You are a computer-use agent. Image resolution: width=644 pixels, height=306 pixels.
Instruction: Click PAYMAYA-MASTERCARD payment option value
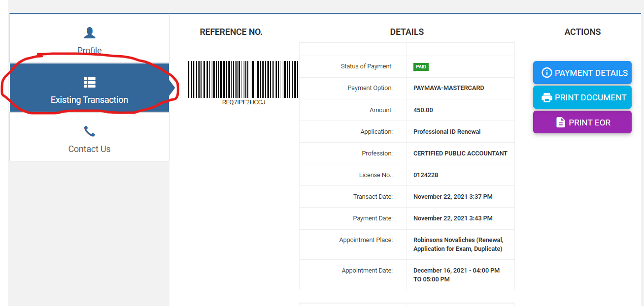click(449, 88)
